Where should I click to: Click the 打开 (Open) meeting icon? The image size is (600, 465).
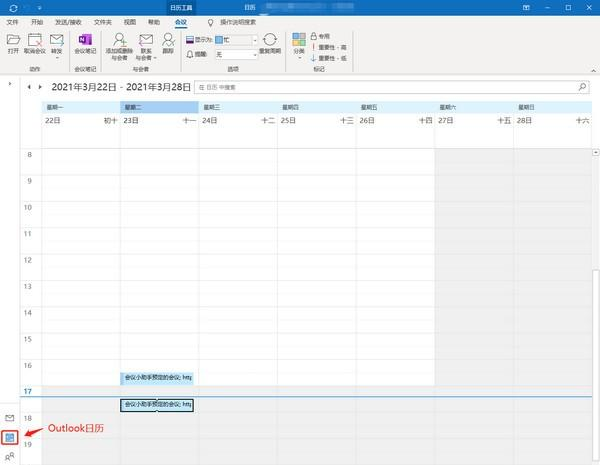[x=13, y=41]
